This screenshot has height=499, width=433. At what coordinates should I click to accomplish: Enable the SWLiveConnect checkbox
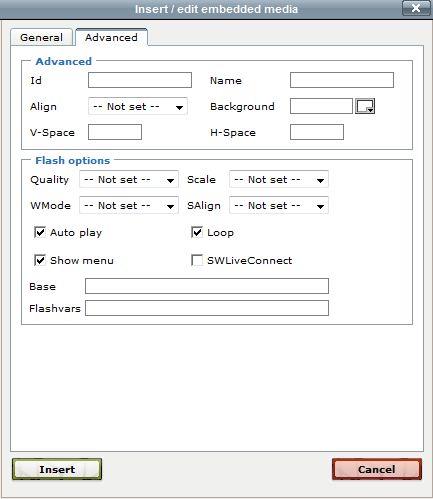(197, 260)
